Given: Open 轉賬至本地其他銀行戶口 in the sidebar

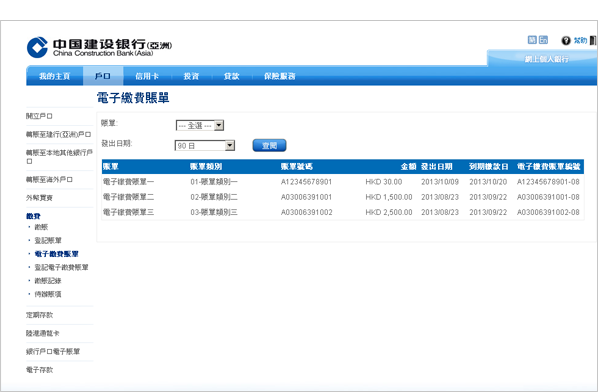Looking at the screenshot, I should pyautogui.click(x=59, y=156).
